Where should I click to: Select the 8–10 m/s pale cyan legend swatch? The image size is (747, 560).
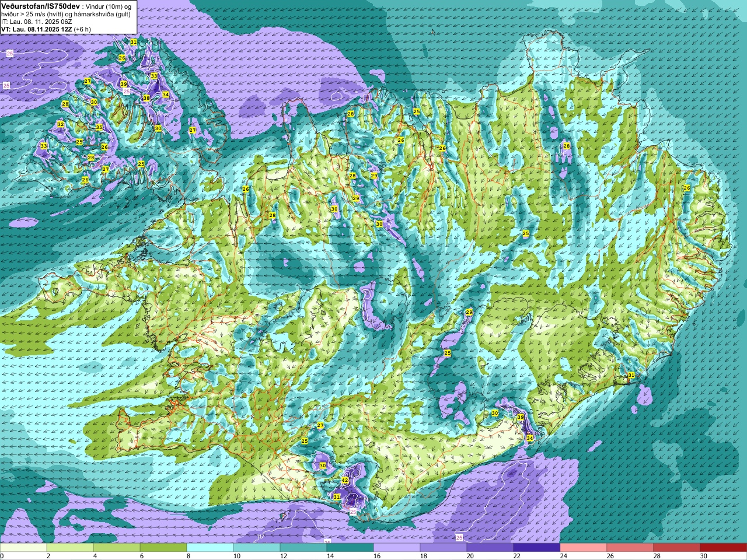click(210, 548)
